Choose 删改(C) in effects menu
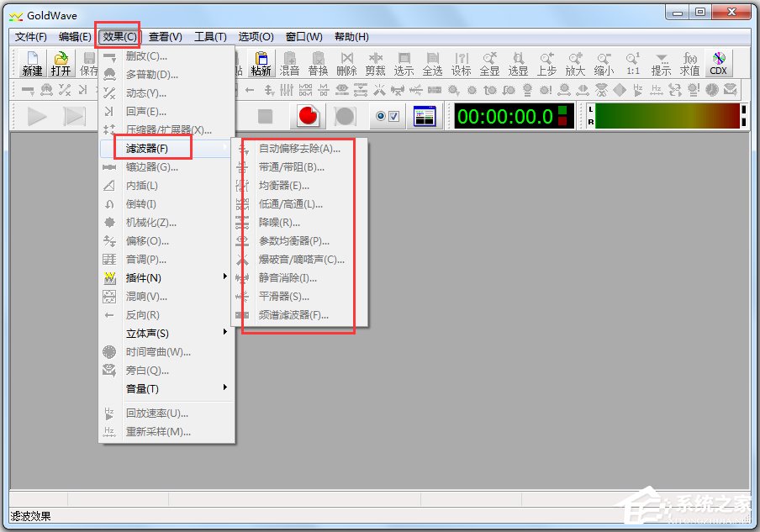Viewport: 760px width, 532px height. point(166,56)
